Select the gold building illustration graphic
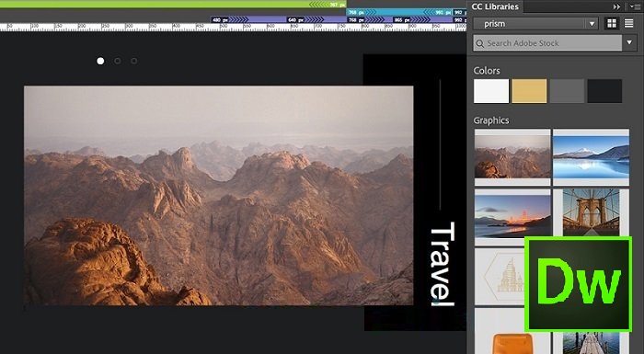Image resolution: width=644 pixels, height=354 pixels. (500, 277)
